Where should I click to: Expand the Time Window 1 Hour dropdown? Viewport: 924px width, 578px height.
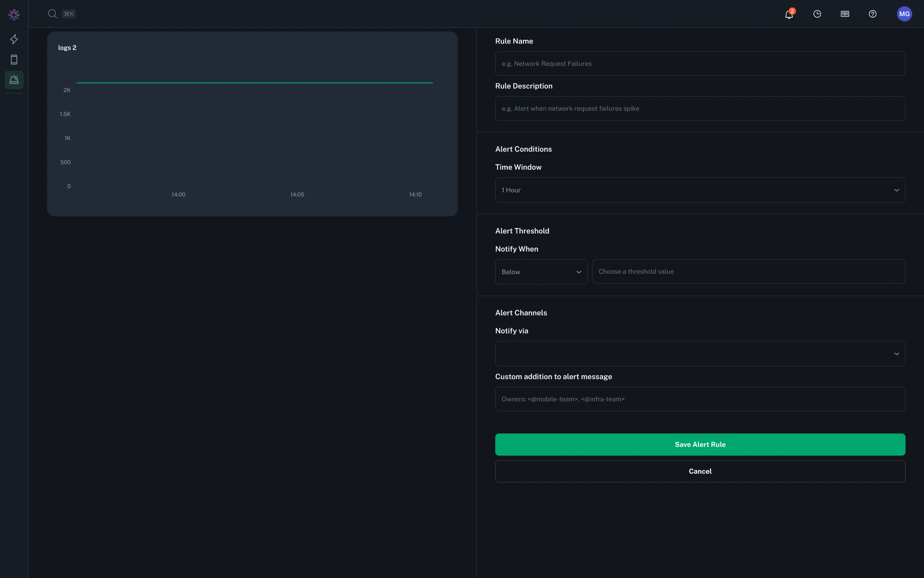pos(699,190)
